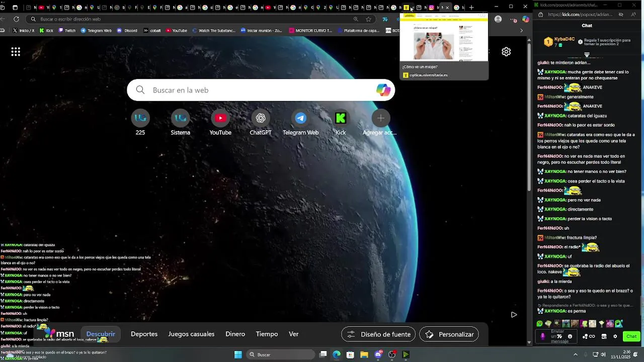
Task: Click the play arrow icon on the background image
Action: [514, 315]
